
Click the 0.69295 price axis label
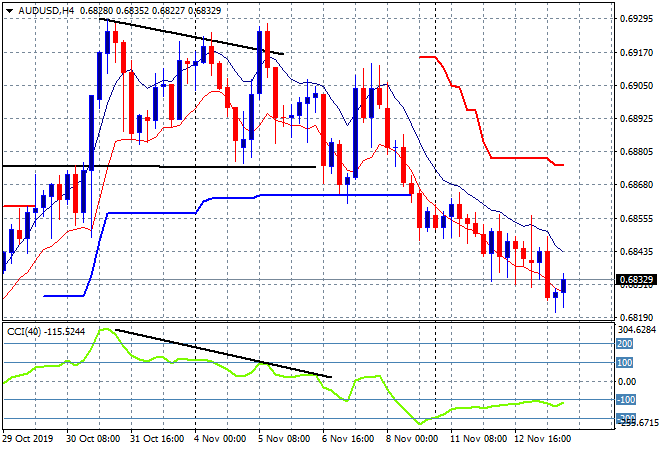pyautogui.click(x=634, y=18)
